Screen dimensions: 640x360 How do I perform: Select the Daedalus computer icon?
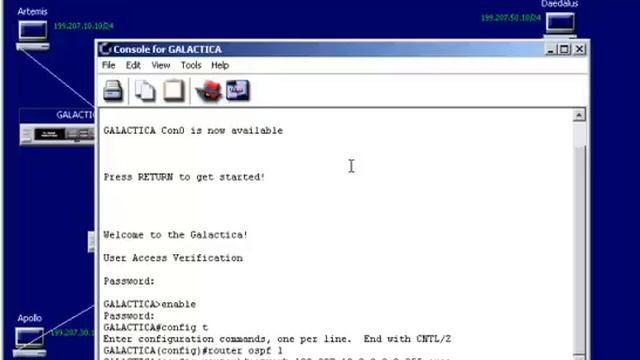pyautogui.click(x=560, y=24)
